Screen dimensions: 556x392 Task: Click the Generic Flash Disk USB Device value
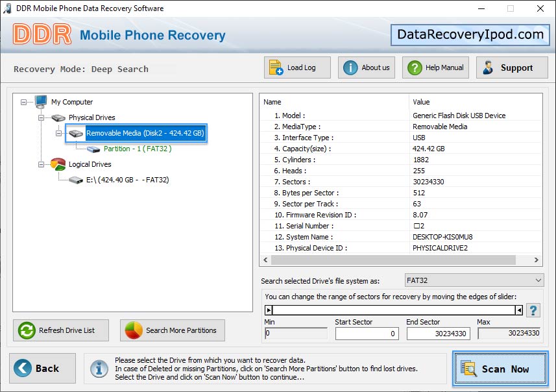click(459, 116)
